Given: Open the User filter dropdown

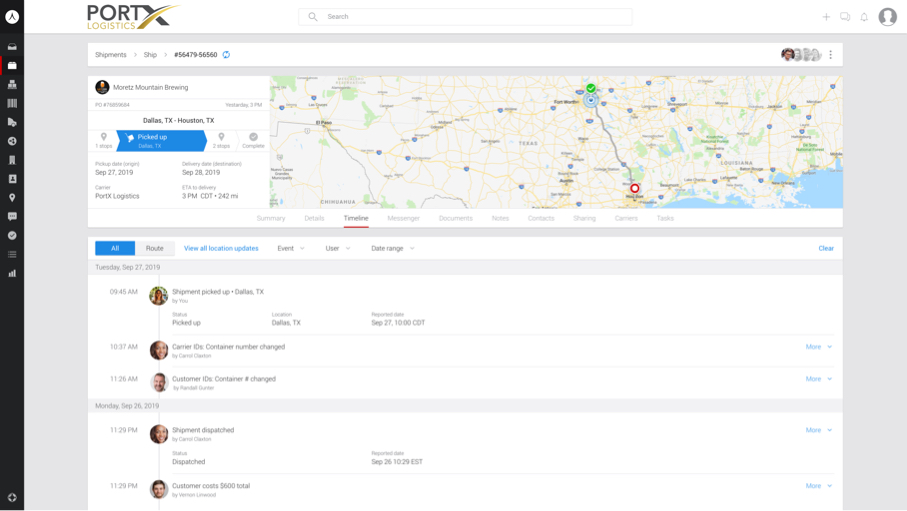Looking at the screenshot, I should tap(338, 248).
